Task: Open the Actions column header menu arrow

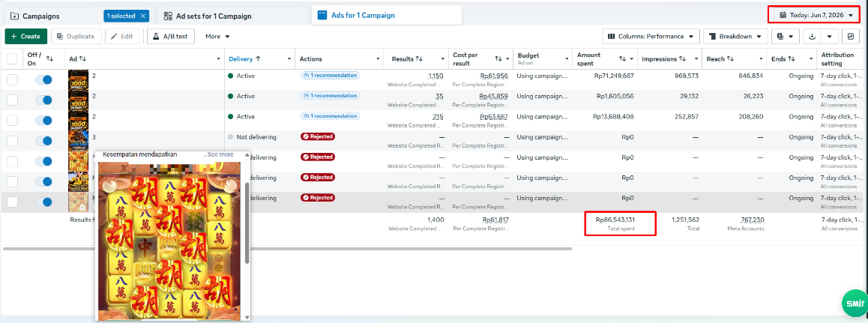Action: (x=378, y=58)
